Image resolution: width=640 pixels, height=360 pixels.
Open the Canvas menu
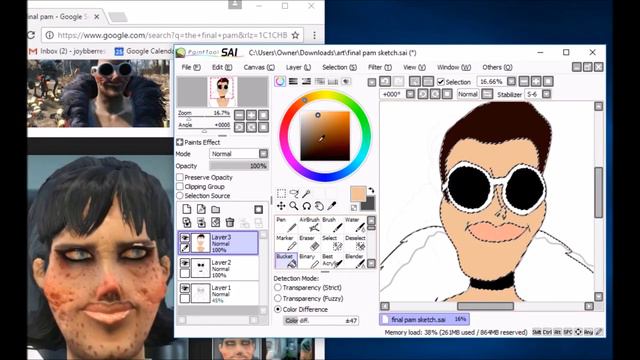pos(259,67)
